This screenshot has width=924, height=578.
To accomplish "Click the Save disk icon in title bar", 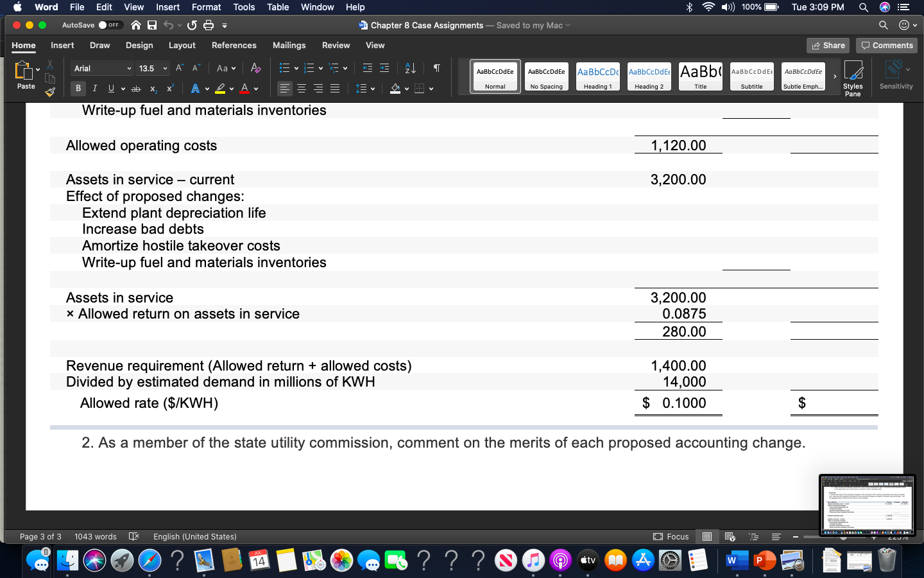I will 152,25.
